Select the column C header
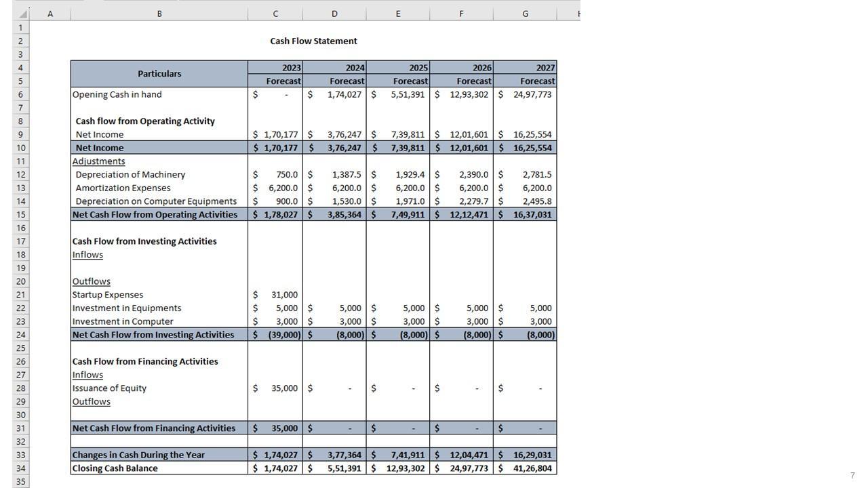Image resolution: width=868 pixels, height=488 pixels. (x=275, y=14)
